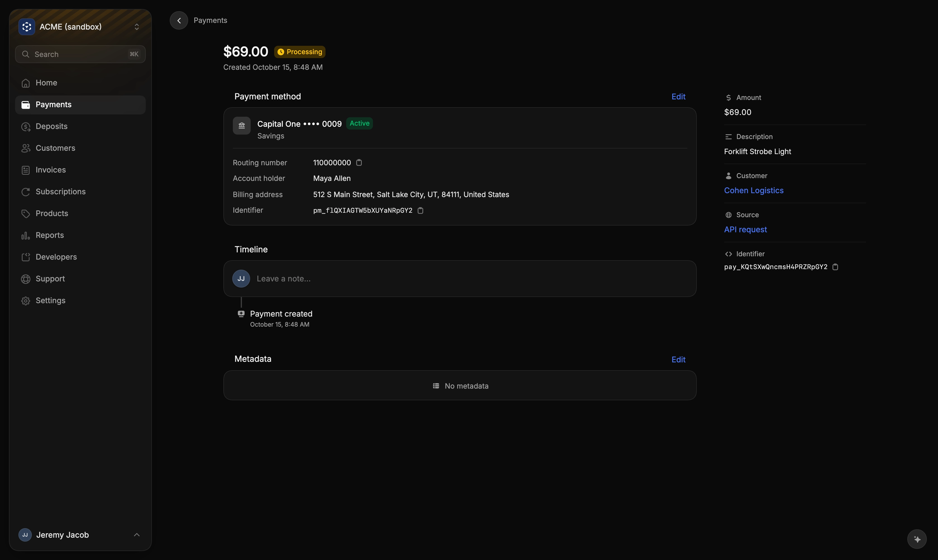Click the Products tag icon
This screenshot has width=938, height=560.
(x=26, y=214)
